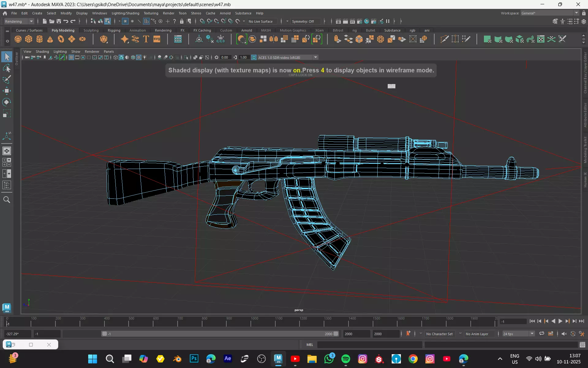Click the Save scene icon in status line
Image resolution: width=588 pixels, height=368 pixels.
coord(59,21)
